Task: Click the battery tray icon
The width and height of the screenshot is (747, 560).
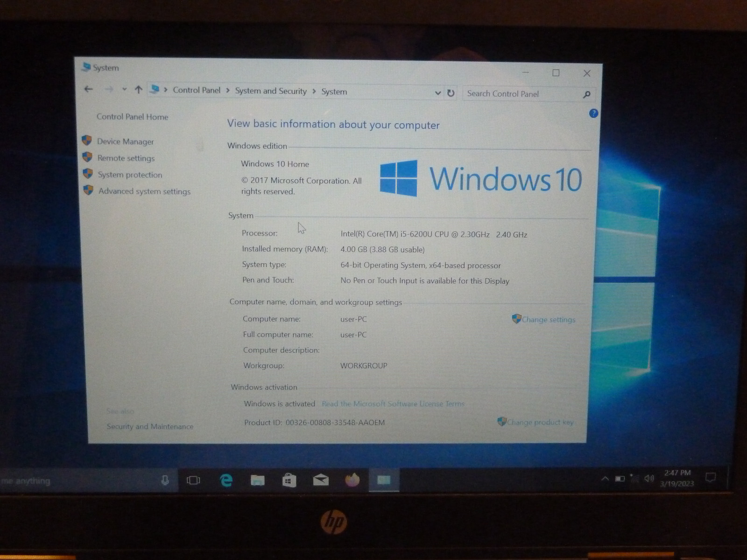Action: coord(620,478)
